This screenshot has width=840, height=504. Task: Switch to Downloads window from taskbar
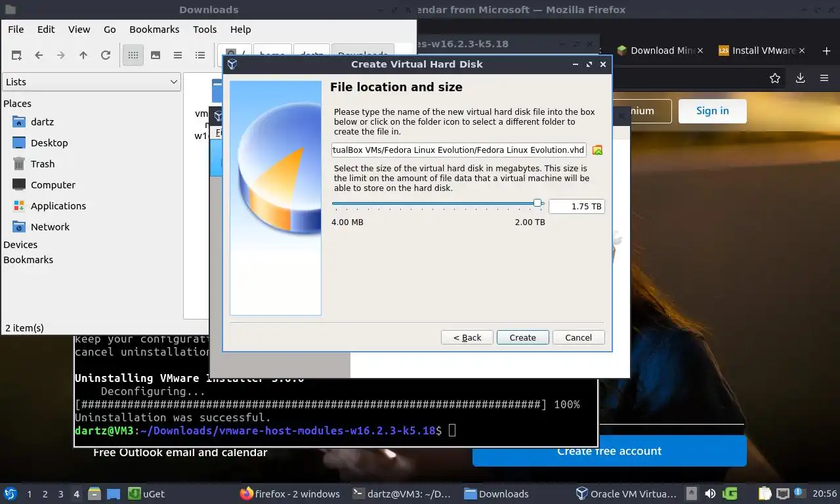click(x=497, y=493)
